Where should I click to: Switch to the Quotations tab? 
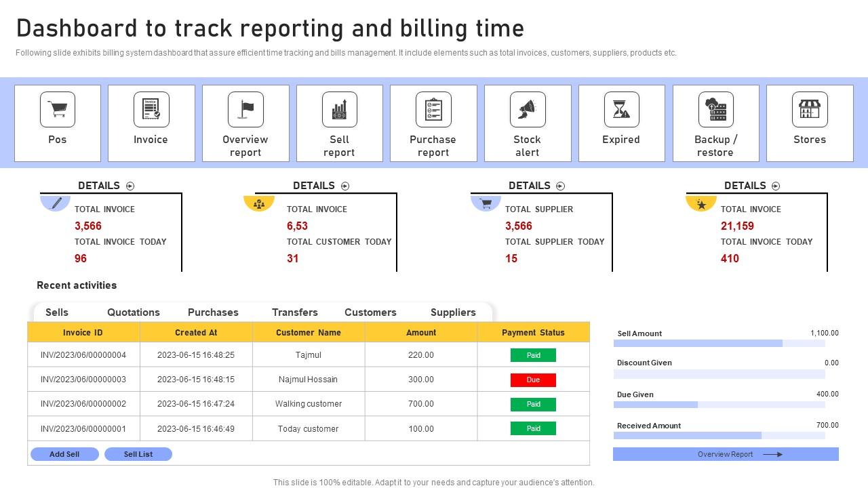[x=134, y=312]
